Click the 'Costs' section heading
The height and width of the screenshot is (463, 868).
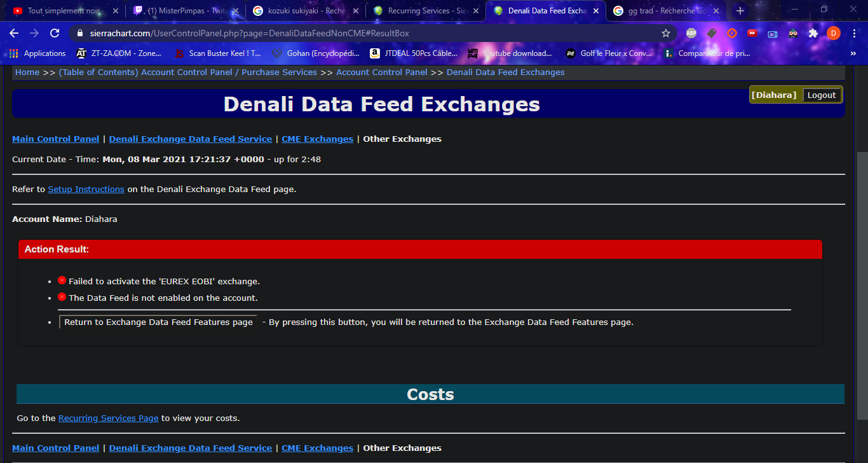coord(430,394)
